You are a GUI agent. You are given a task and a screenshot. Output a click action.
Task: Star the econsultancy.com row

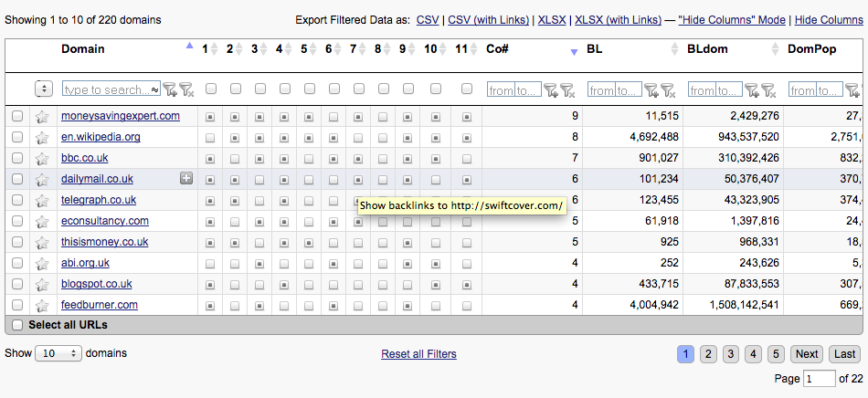pyautogui.click(x=42, y=222)
